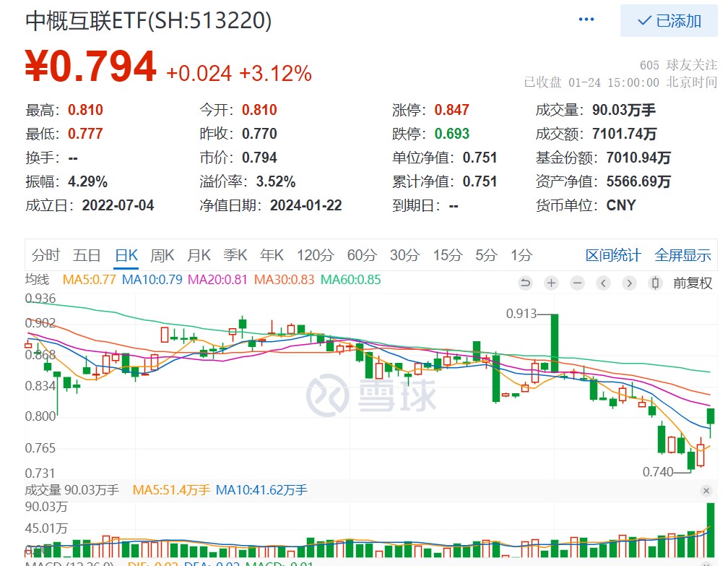Open 区间统计 range statistics

[613, 255]
